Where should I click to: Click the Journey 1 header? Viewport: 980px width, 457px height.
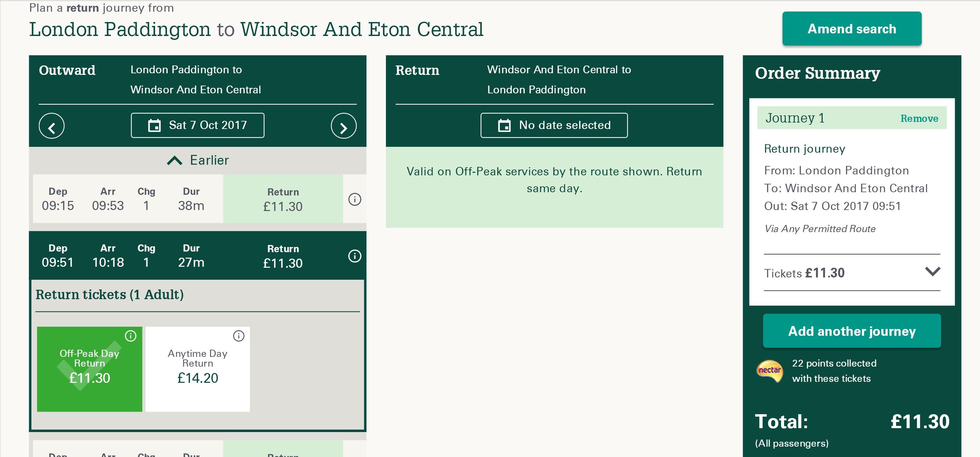tap(795, 118)
